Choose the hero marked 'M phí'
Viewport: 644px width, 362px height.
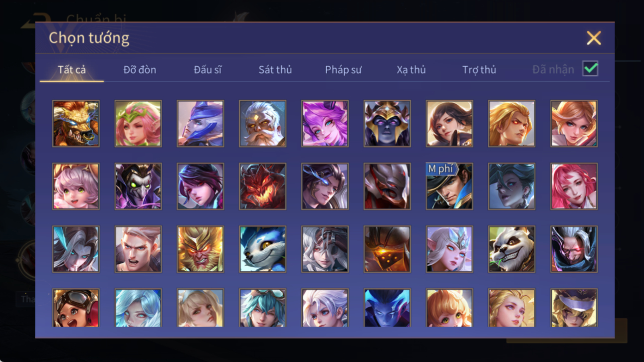coord(449,186)
